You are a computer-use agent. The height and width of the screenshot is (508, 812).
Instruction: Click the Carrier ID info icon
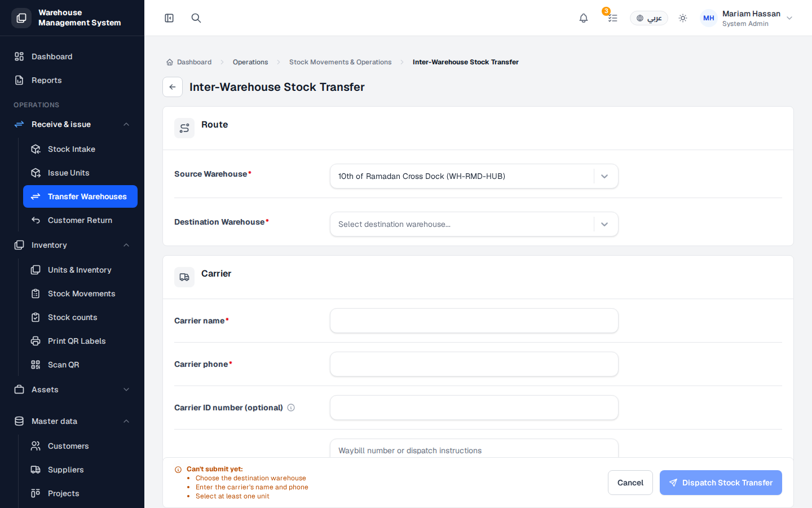pyautogui.click(x=291, y=408)
